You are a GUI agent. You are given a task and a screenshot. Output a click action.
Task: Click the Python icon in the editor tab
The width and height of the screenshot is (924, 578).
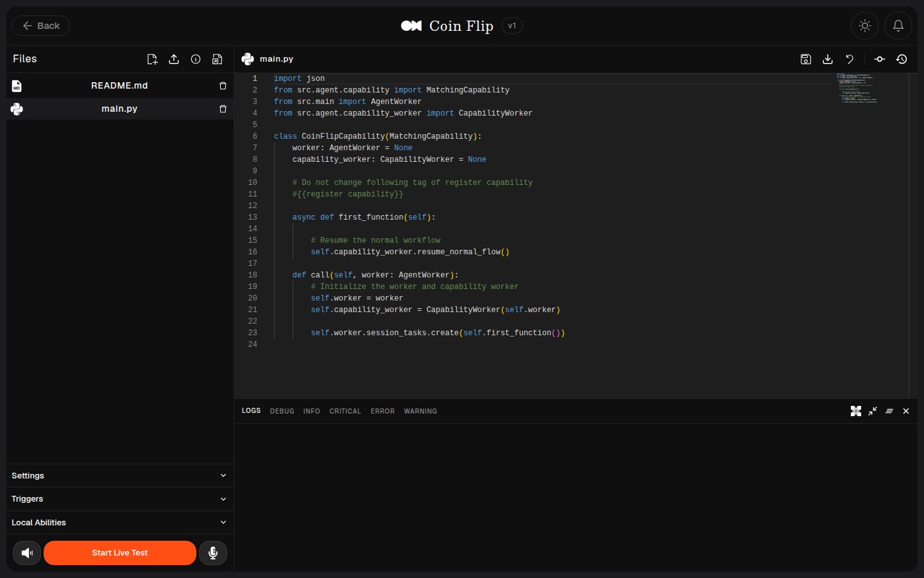(x=248, y=59)
